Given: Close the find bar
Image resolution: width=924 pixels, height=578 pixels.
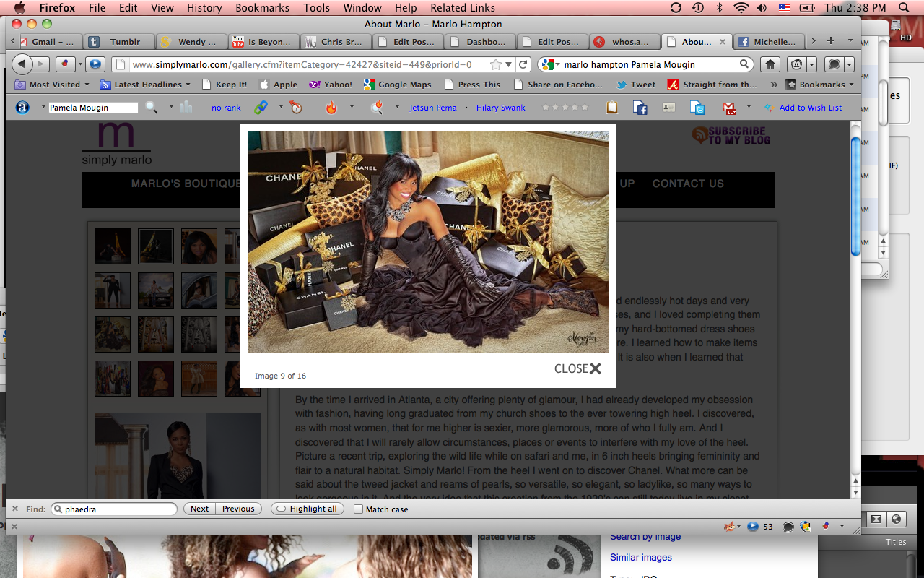Looking at the screenshot, I should [x=15, y=509].
